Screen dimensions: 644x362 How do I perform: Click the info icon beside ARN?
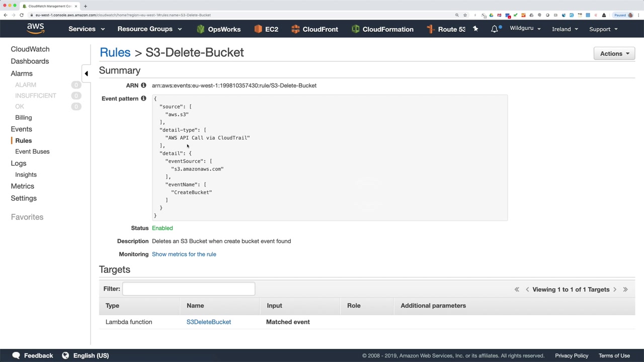pos(143,85)
